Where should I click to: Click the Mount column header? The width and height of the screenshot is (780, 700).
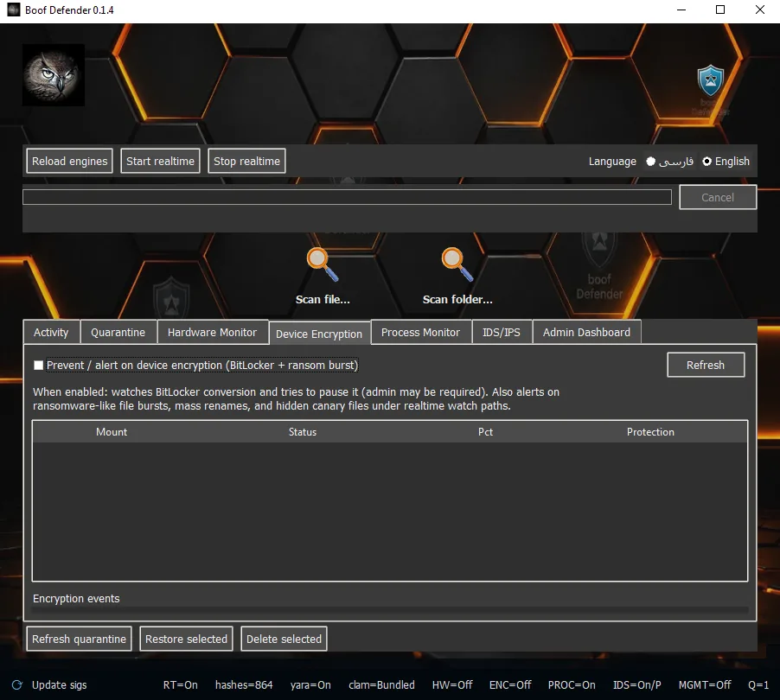pyautogui.click(x=112, y=431)
